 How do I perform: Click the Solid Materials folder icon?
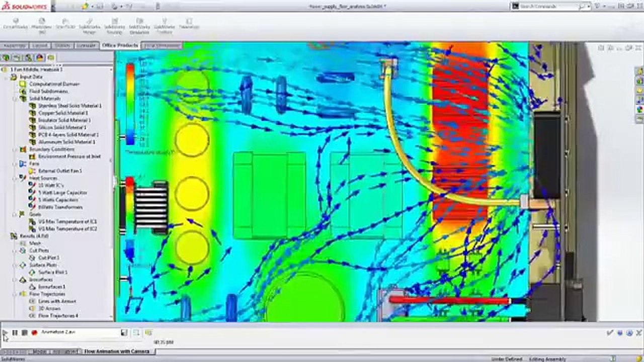point(23,99)
